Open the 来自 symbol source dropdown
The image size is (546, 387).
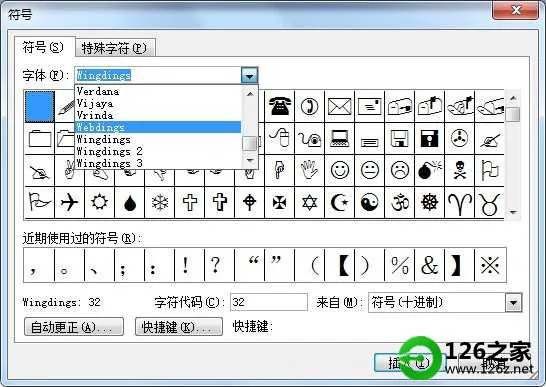[x=514, y=303]
